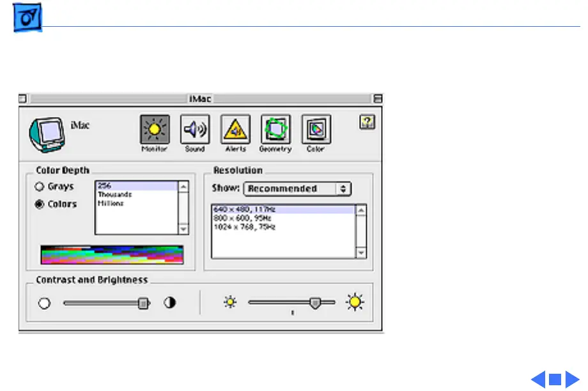Screen dimensions: 588x391
Task: Choose 800 x 600, 95Hz resolution
Action: click(284, 218)
